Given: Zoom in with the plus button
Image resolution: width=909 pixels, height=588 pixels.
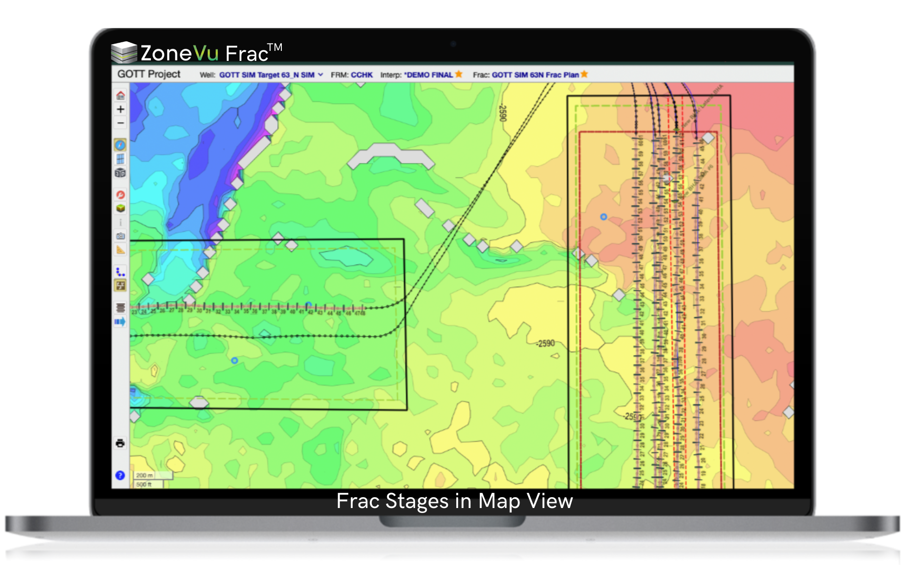Looking at the screenshot, I should coord(120,110).
